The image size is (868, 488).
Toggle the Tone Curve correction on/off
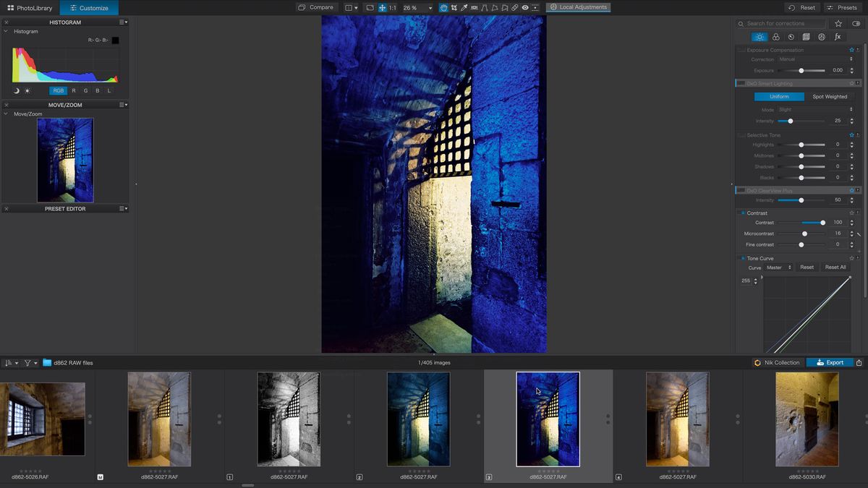tap(742, 258)
